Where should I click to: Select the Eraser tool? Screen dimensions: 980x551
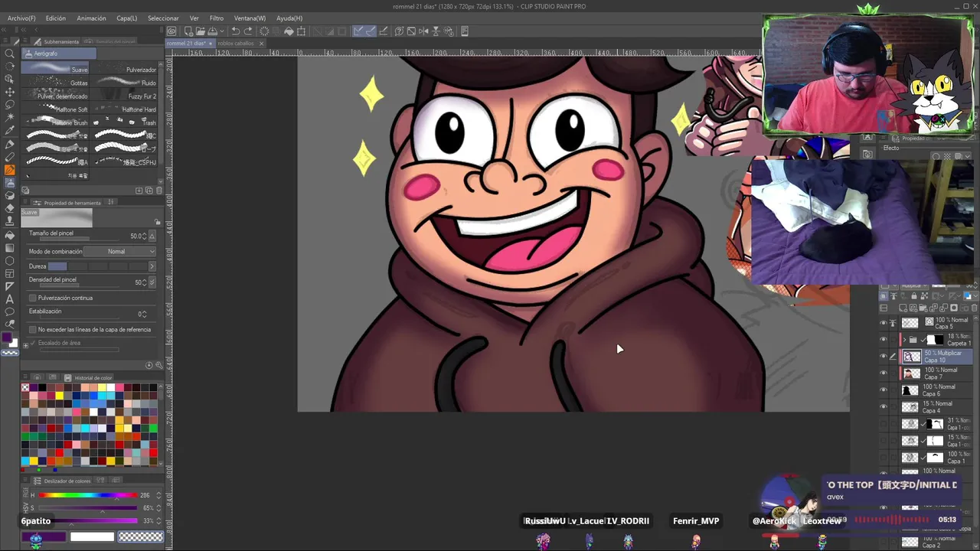point(10,208)
